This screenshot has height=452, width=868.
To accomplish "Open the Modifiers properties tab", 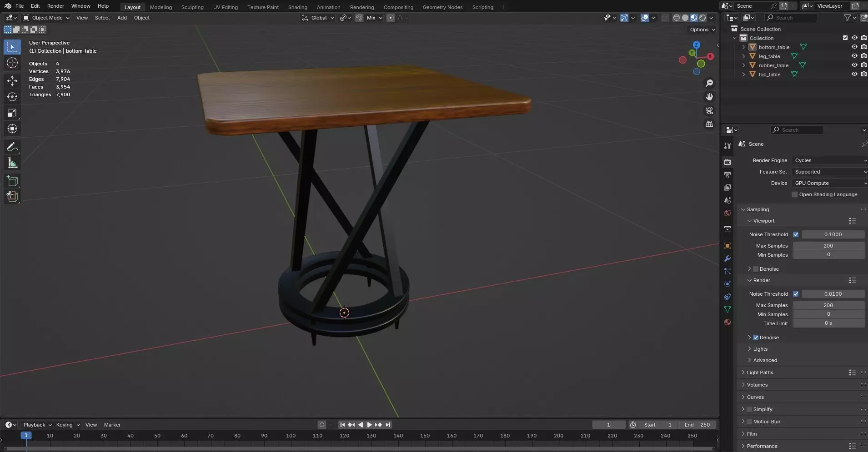I will point(728,258).
